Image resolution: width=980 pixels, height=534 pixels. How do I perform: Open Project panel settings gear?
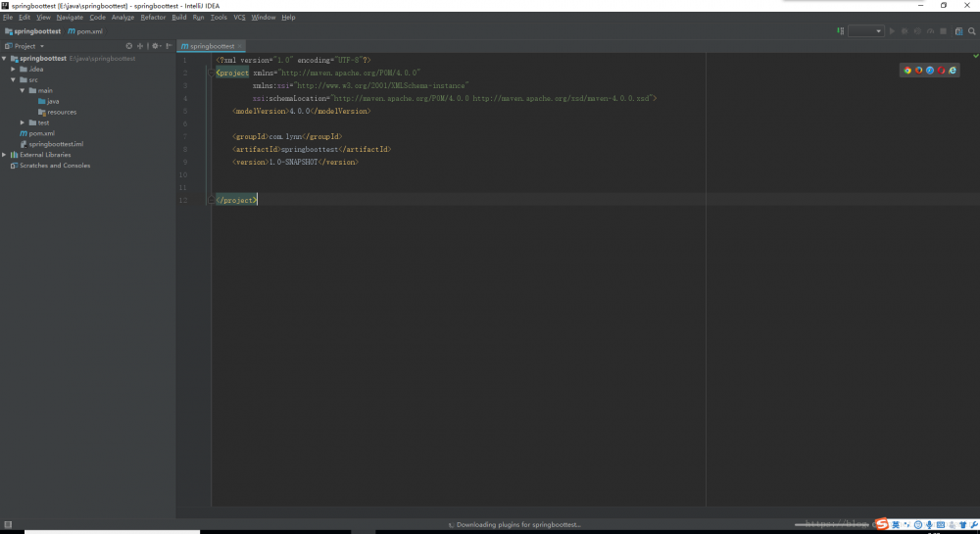click(x=155, y=46)
